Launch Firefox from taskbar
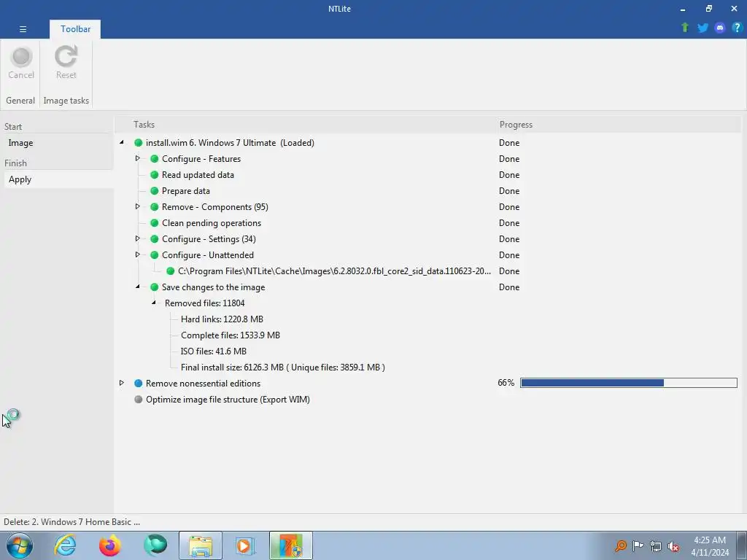The height and width of the screenshot is (560, 747). [109, 545]
